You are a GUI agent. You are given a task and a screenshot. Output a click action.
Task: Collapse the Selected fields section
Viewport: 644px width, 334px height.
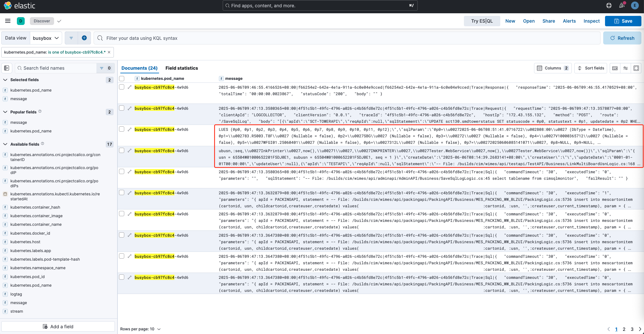click(x=5, y=80)
